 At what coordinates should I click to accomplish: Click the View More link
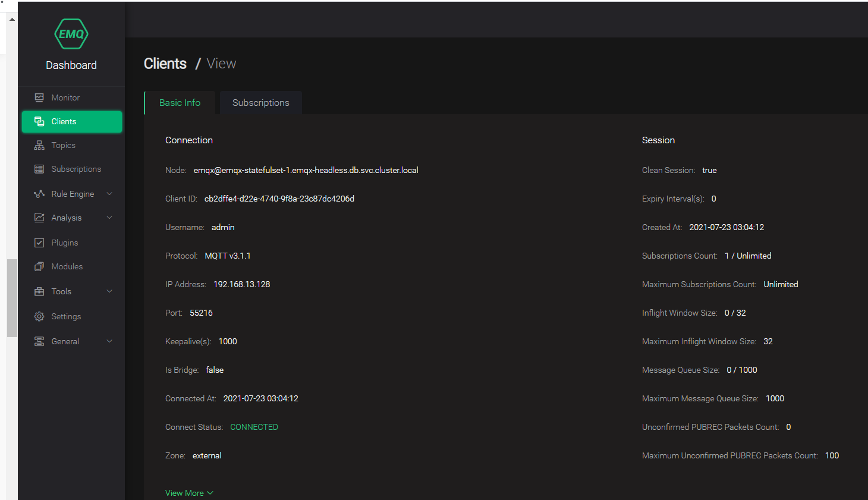[x=189, y=493]
